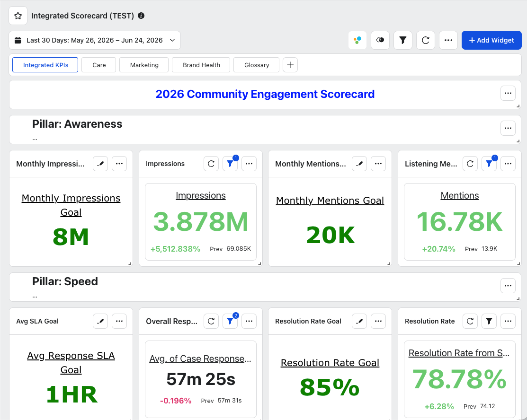The height and width of the screenshot is (420, 527).
Task: Click the 20K mentions goal value
Action: point(330,235)
